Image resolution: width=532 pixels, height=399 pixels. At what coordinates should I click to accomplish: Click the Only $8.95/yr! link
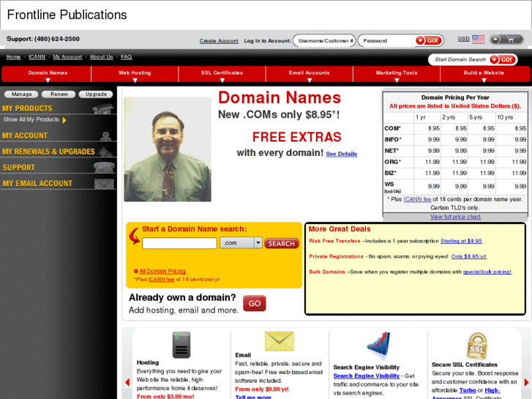pyautogui.click(x=468, y=256)
